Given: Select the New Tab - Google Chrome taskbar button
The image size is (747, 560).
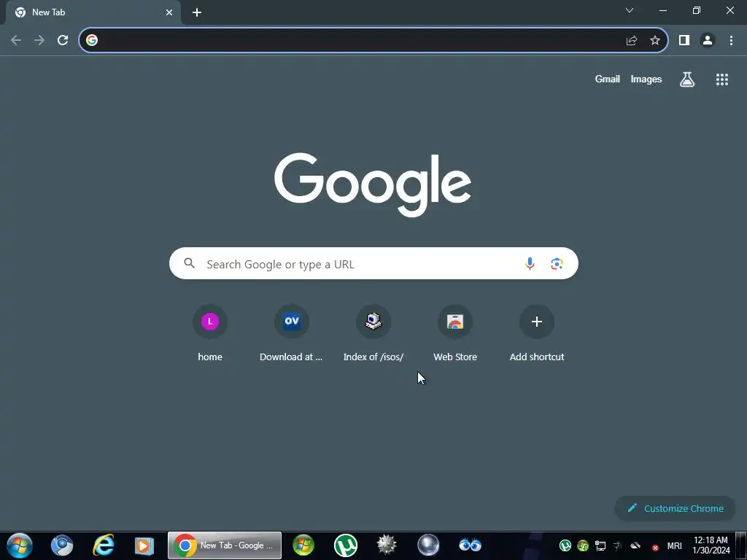Looking at the screenshot, I should [x=225, y=545].
